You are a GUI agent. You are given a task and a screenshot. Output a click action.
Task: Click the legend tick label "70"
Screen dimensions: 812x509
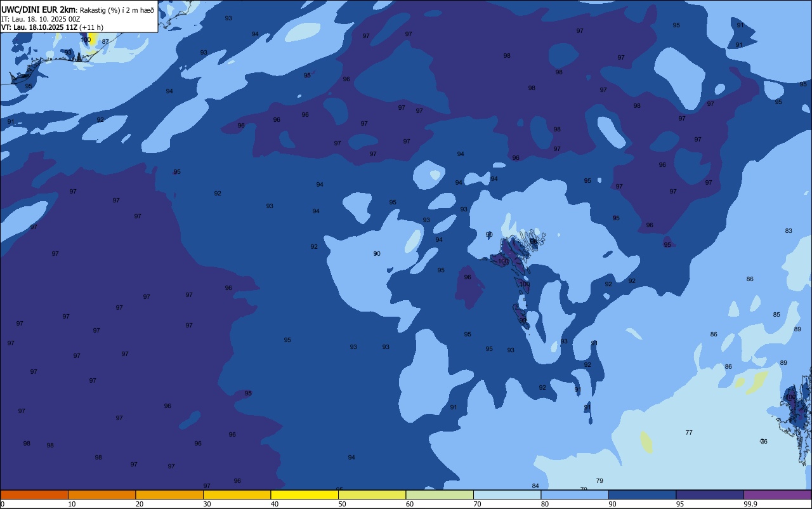point(477,504)
